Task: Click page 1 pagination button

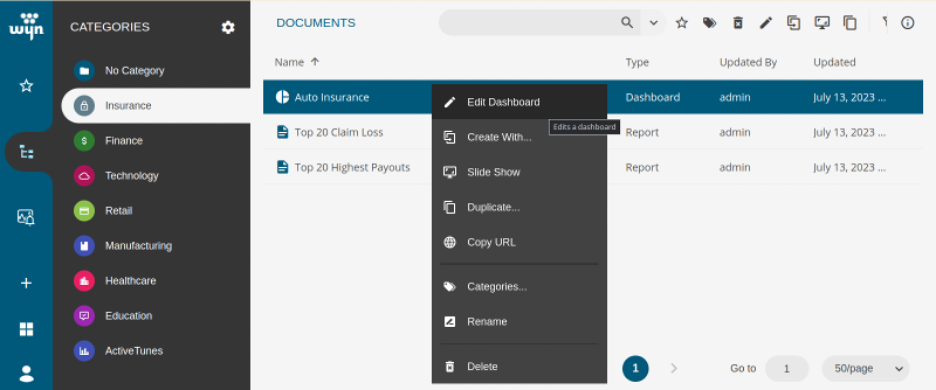Action: tap(635, 368)
